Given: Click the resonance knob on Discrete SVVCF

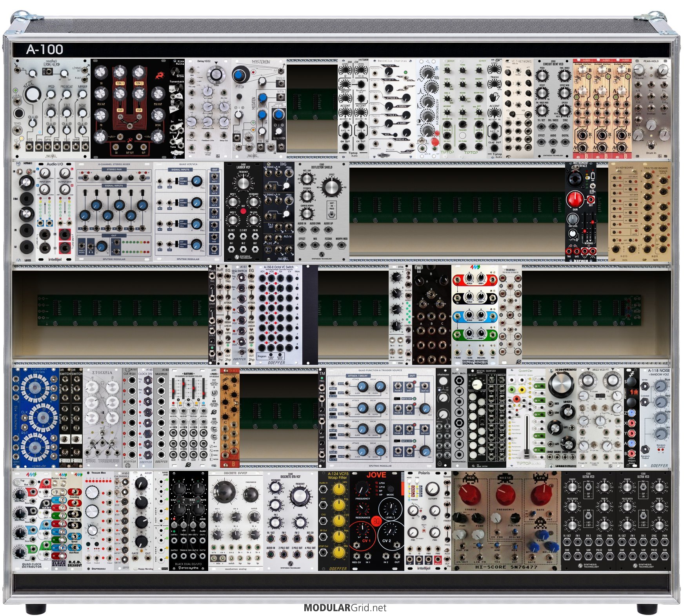Looking at the screenshot, I should 251,495.
